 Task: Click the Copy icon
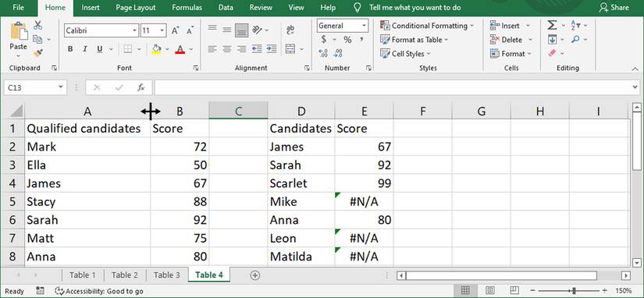click(x=37, y=40)
